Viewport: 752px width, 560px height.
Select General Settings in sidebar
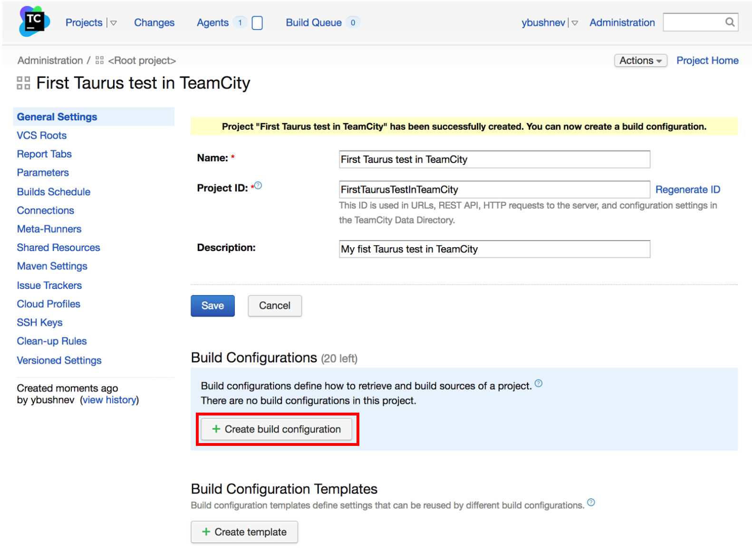pos(94,116)
